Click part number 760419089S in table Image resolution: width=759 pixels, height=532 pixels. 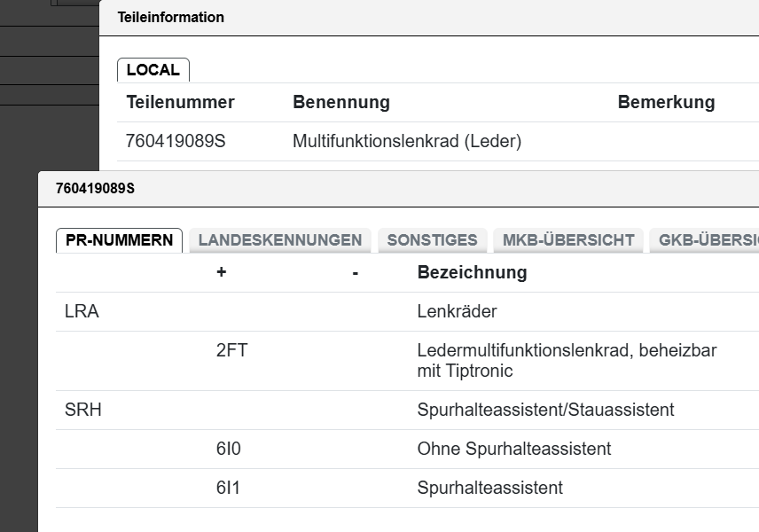[176, 141]
